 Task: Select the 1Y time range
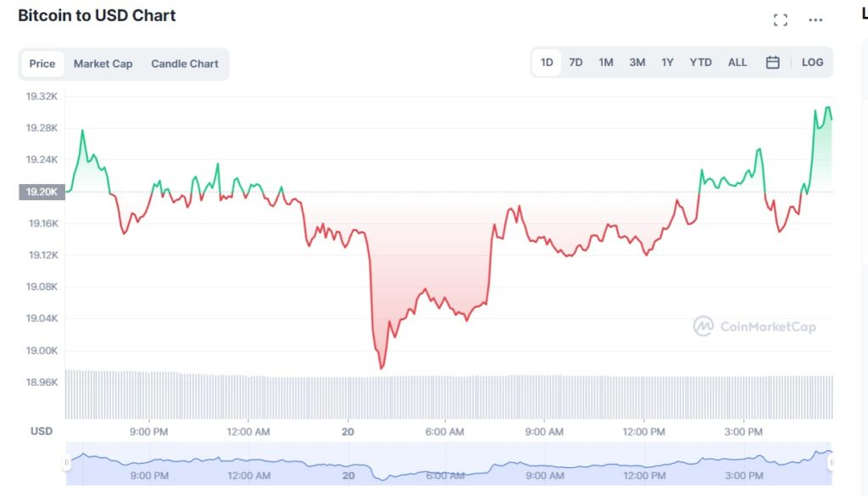click(x=668, y=63)
